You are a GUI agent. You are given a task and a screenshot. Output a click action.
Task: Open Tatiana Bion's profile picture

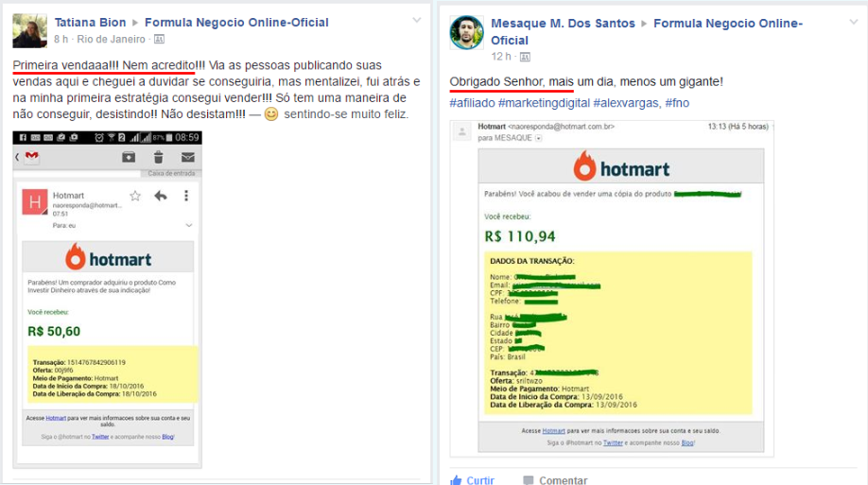pos(29,31)
